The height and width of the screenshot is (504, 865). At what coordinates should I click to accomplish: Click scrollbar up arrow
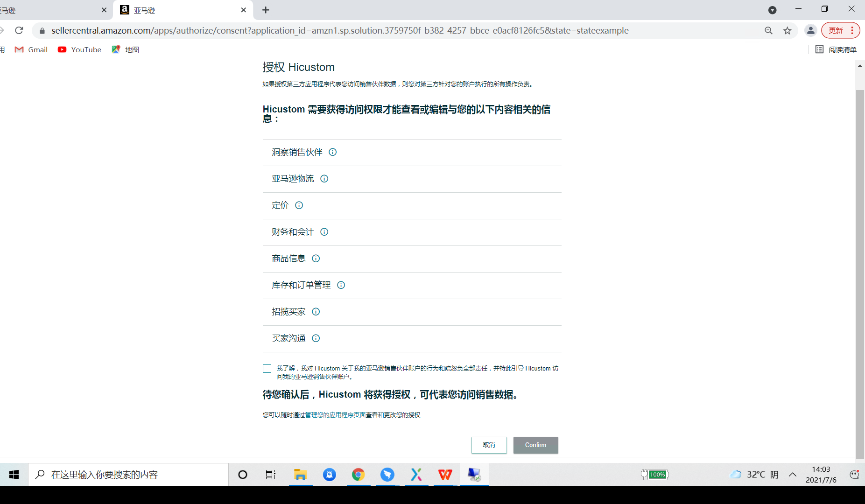point(860,66)
